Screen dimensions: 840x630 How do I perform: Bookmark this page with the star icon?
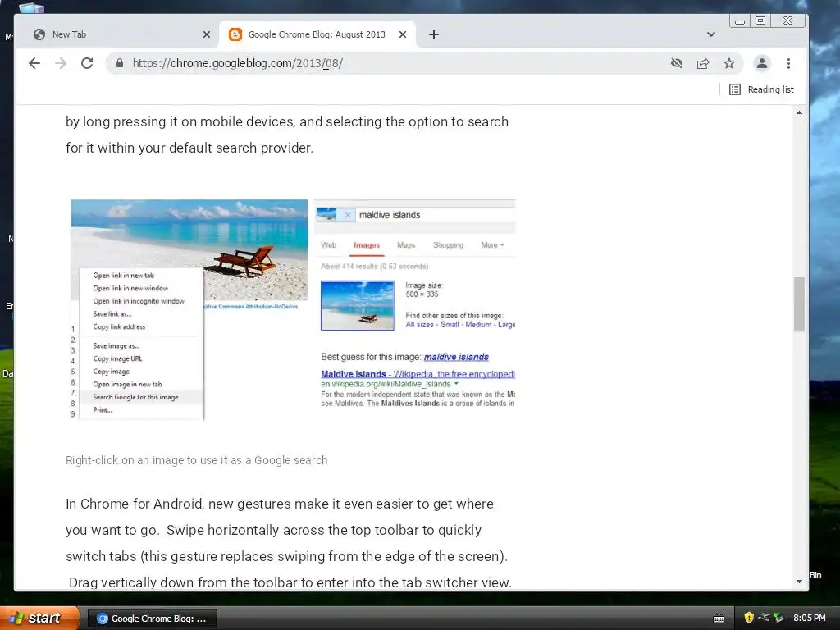[x=729, y=63]
